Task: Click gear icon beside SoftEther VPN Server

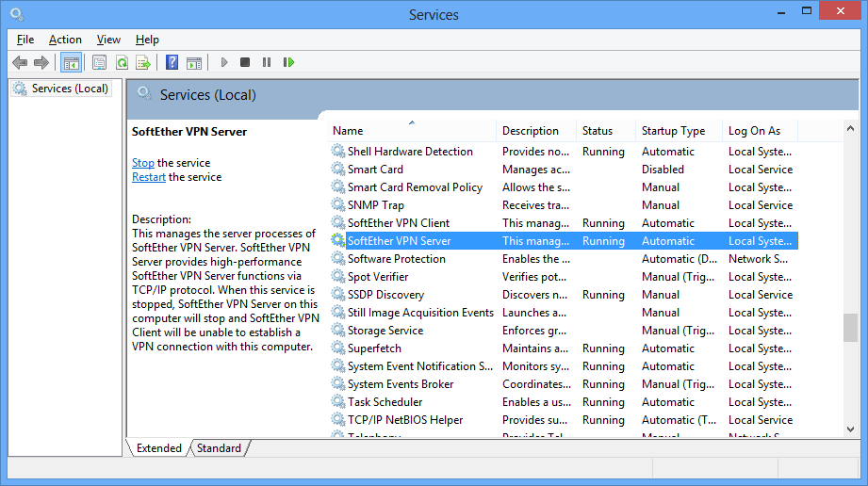Action: click(x=338, y=241)
